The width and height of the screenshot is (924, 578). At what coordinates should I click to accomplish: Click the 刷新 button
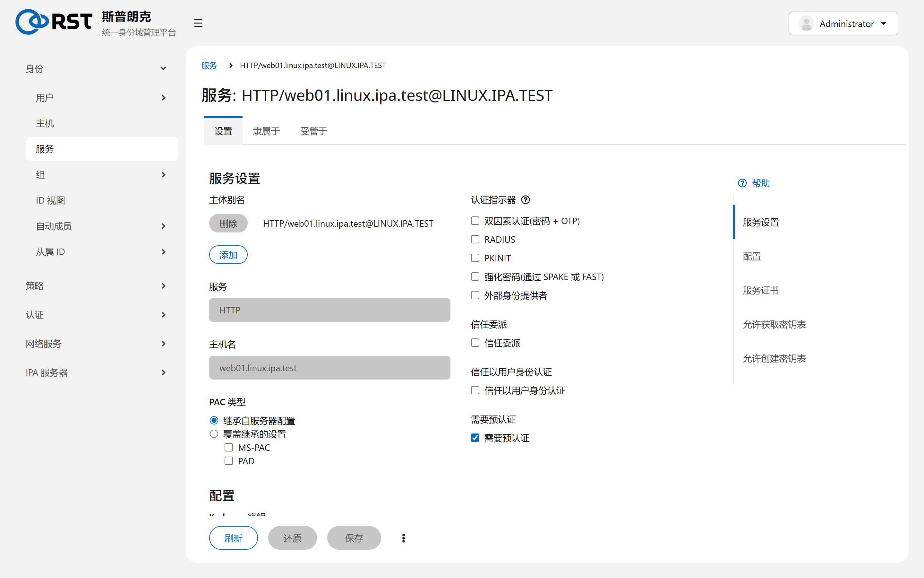tap(233, 538)
